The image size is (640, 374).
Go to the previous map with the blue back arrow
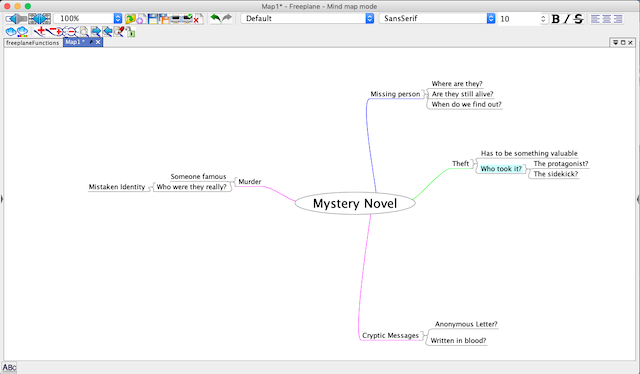[x=11, y=18]
